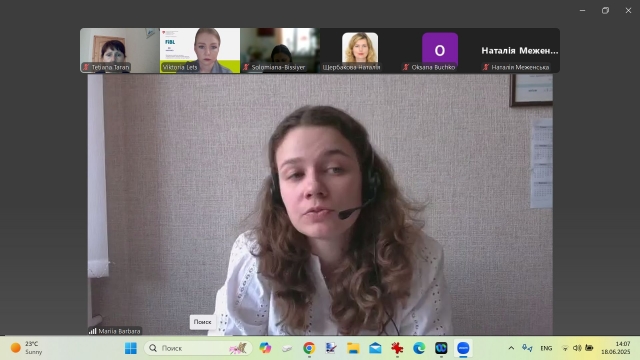Open the clock and date 14:07 panel
Viewport: 640px width, 360px height.
(616, 348)
